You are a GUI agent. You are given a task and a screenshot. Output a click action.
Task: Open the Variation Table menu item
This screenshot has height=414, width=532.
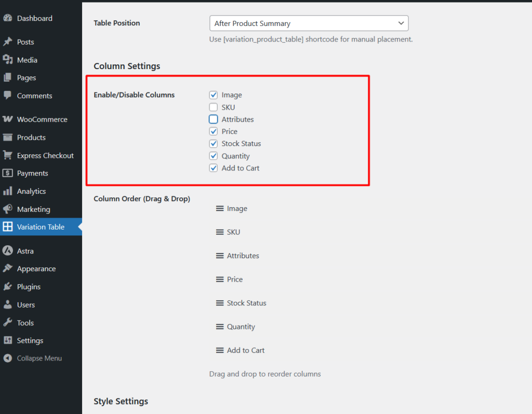point(41,227)
